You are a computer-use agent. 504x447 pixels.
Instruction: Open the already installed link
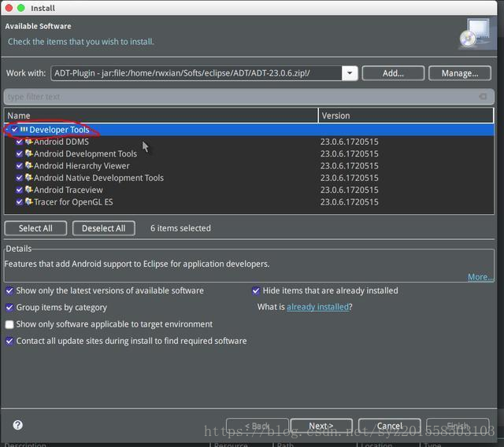point(317,307)
